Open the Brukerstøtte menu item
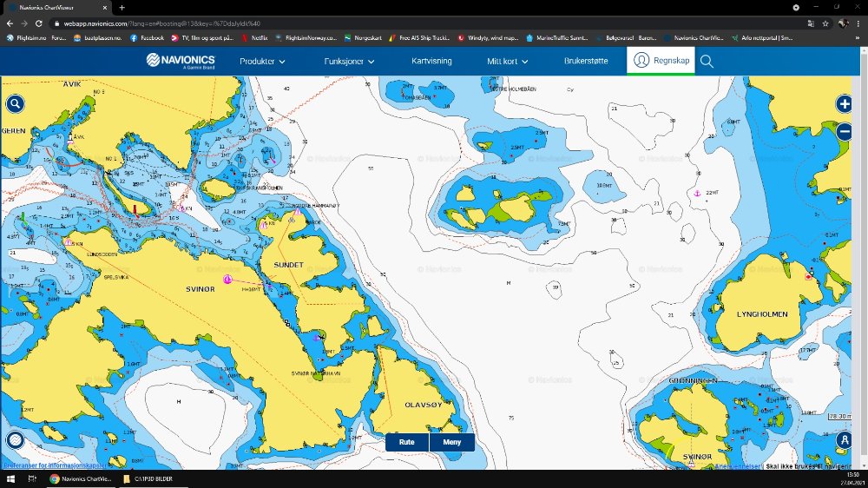868x488 pixels. (586, 61)
